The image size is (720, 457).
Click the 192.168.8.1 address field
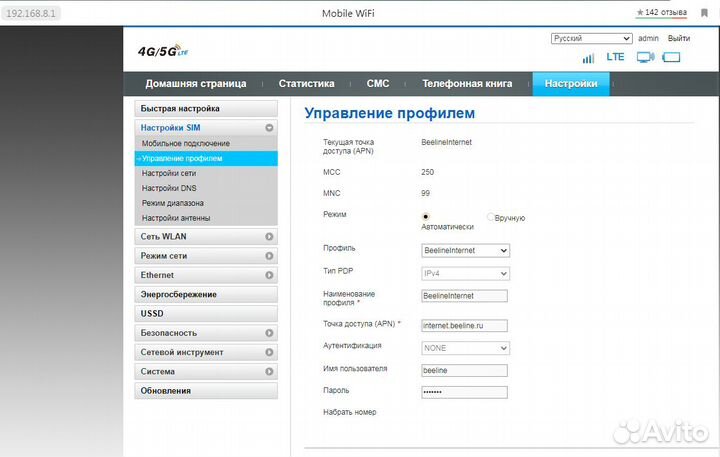click(31, 13)
